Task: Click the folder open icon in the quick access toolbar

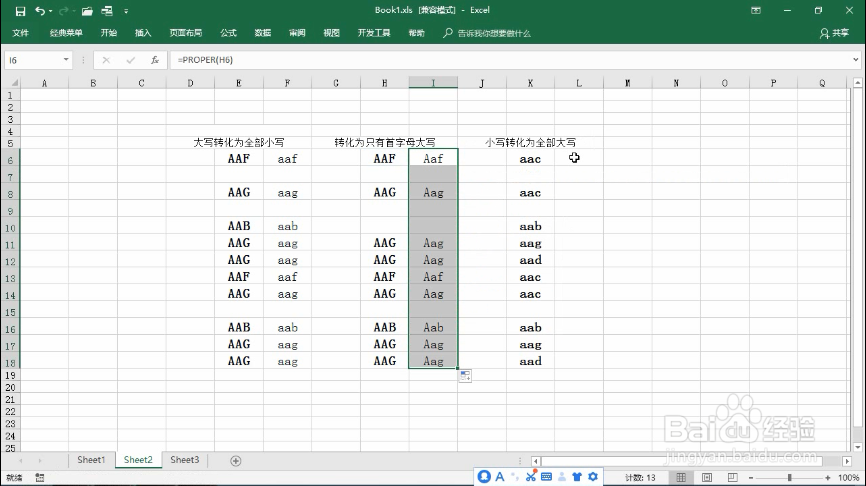Action: 87,11
